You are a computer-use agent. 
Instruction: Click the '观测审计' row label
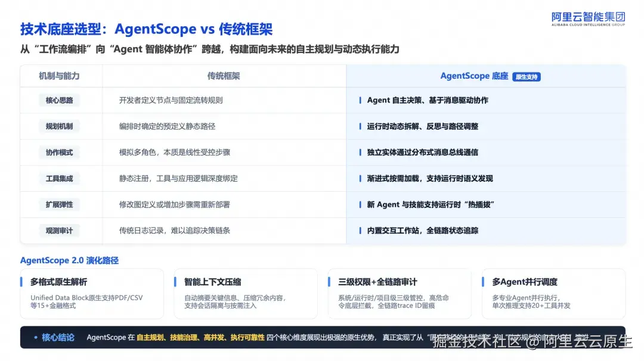coord(59,231)
